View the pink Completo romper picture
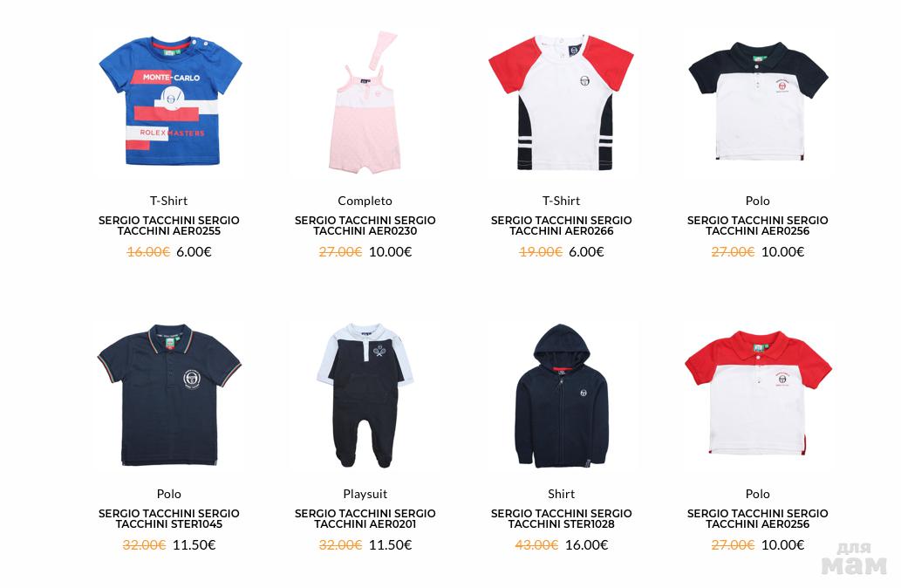 click(365, 102)
